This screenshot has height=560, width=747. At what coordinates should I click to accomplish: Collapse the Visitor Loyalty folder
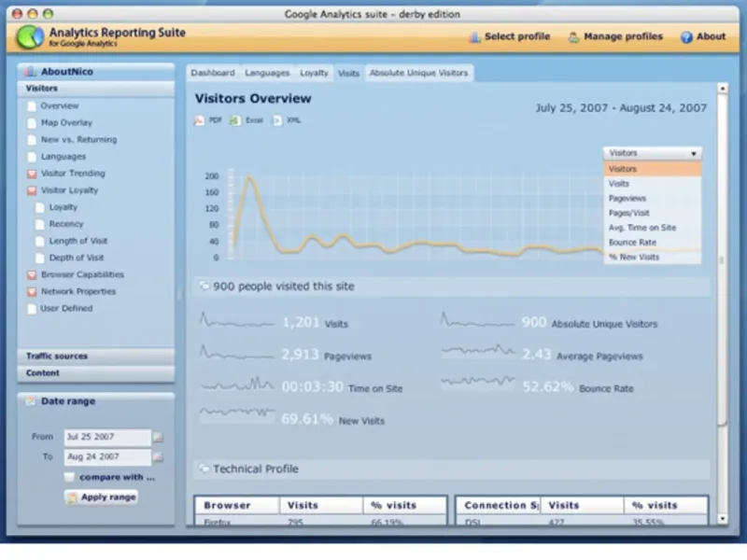[x=32, y=191]
